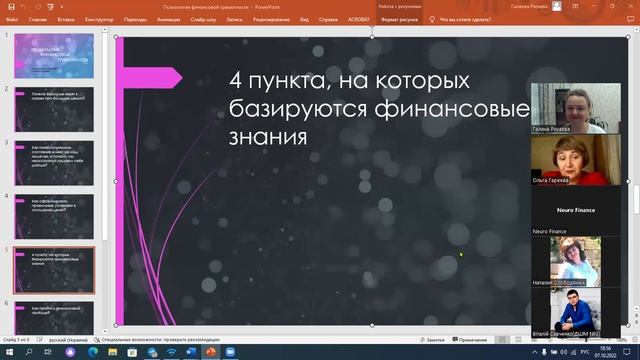Go to the Конструктор tab
The width and height of the screenshot is (640, 360).
pyautogui.click(x=99, y=19)
